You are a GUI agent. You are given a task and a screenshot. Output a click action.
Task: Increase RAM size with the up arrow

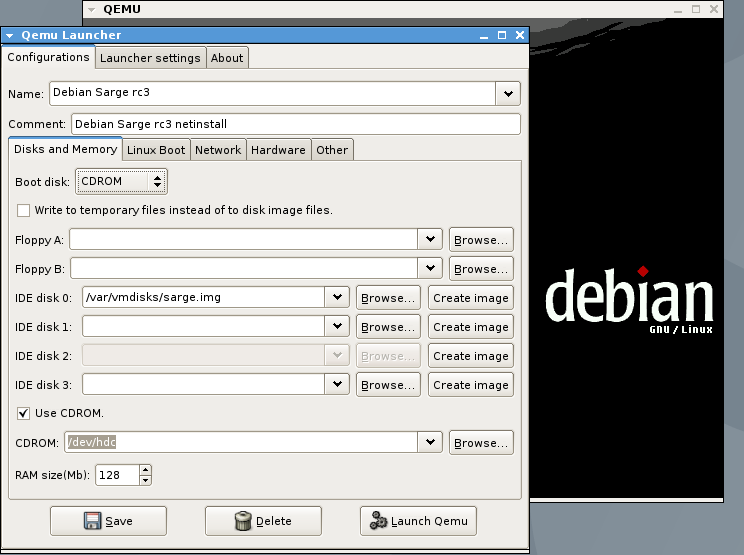pos(145,470)
